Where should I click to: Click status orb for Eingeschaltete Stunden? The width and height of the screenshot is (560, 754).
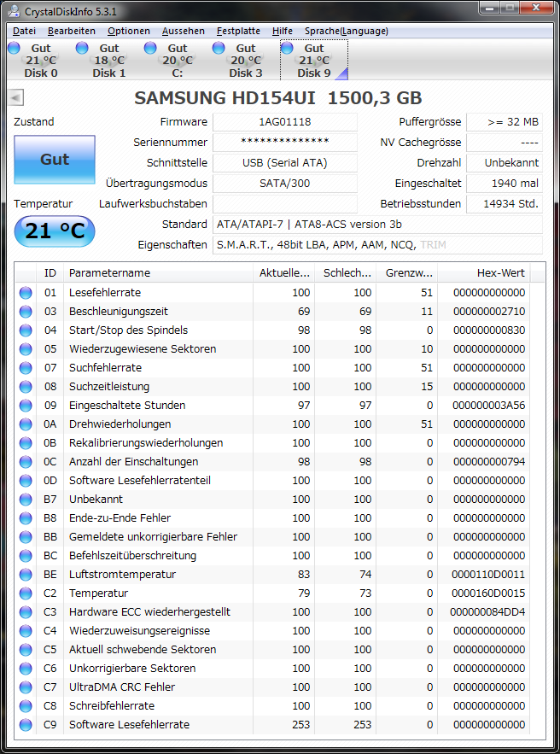(x=26, y=406)
